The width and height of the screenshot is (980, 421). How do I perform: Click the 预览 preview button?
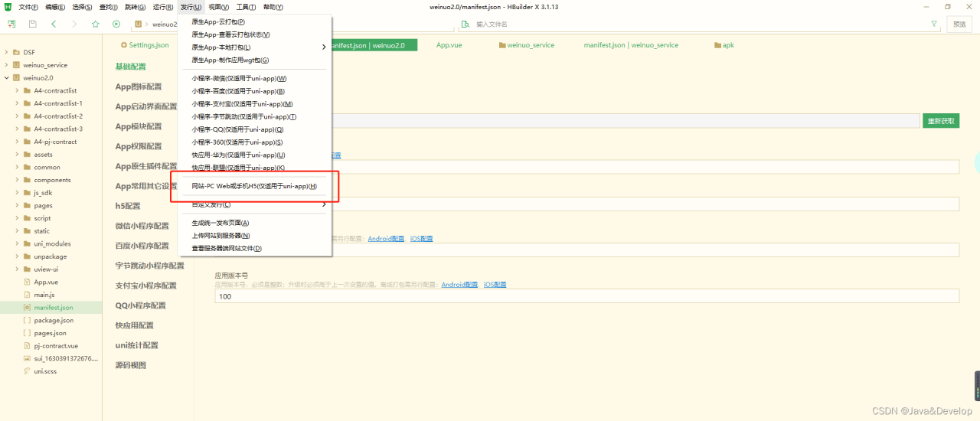(960, 24)
